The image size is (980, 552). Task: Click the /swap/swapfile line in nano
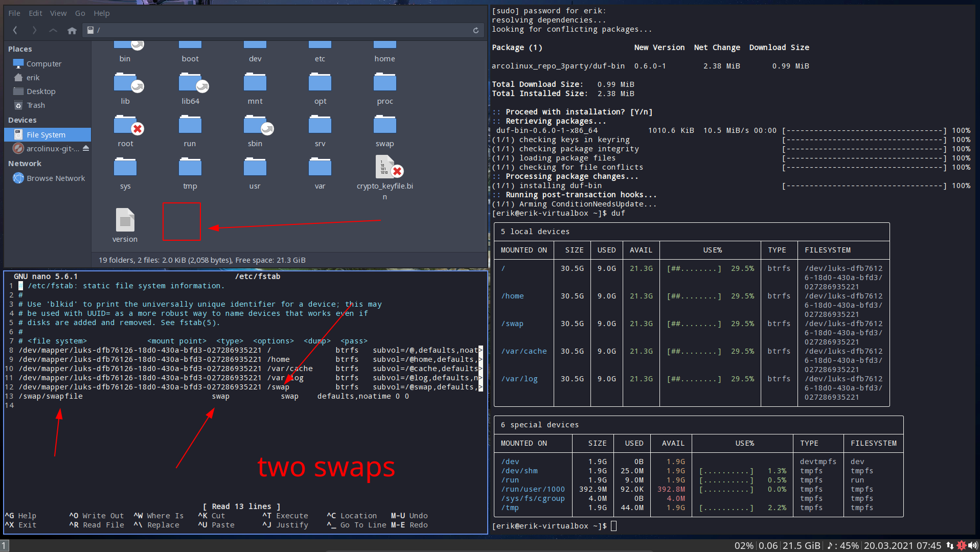[214, 397]
